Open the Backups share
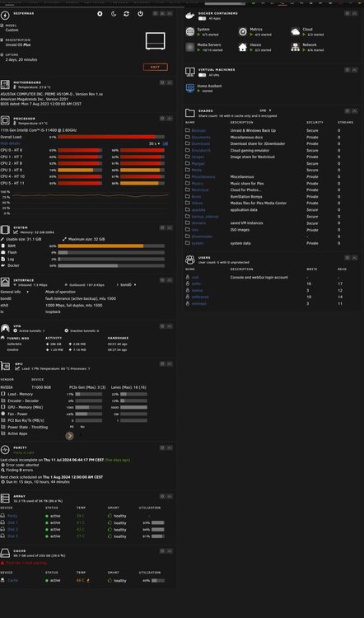 pos(198,130)
